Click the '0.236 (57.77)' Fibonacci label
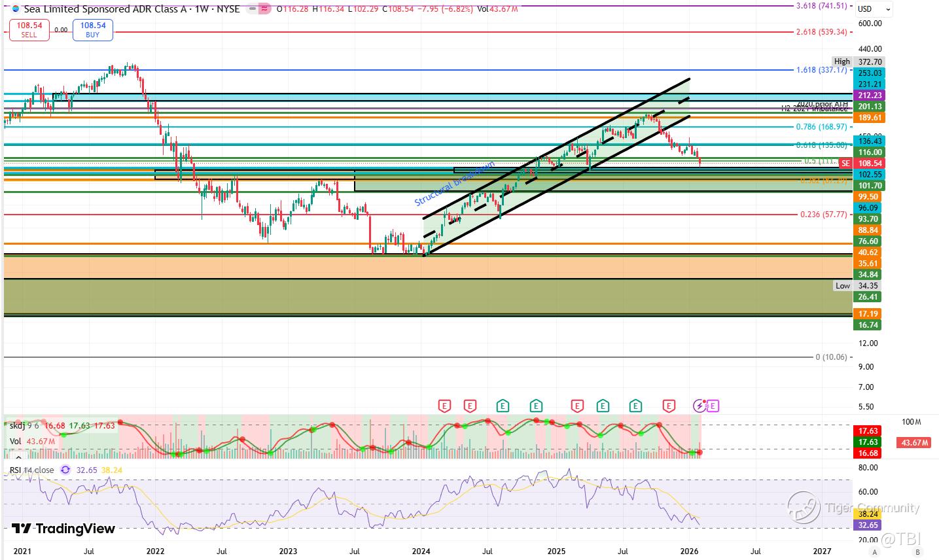This screenshot has width=939, height=560. pos(824,215)
